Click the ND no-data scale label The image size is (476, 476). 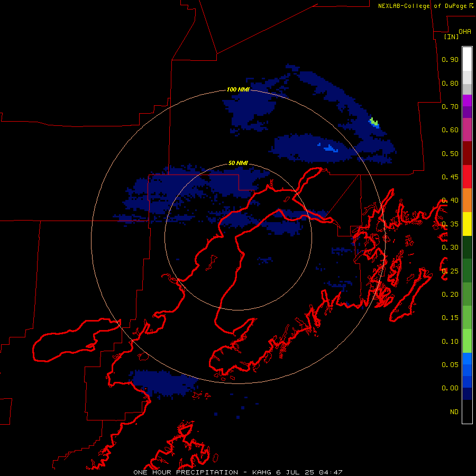(x=454, y=412)
